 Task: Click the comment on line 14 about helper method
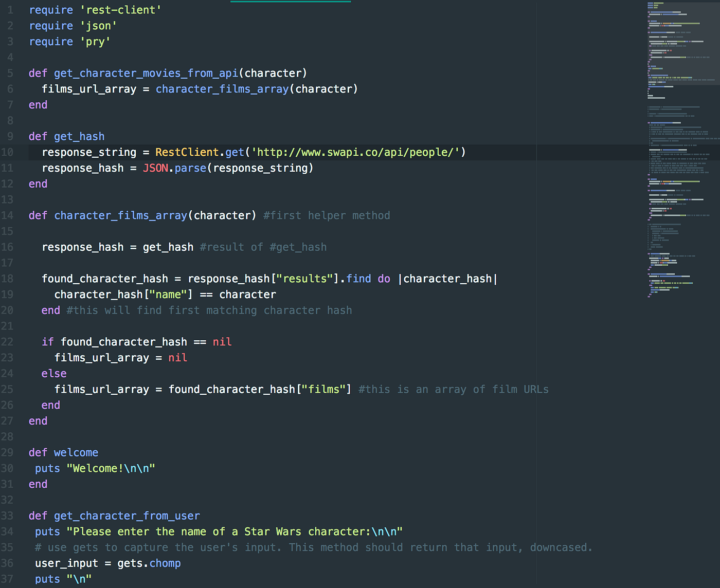(x=326, y=215)
